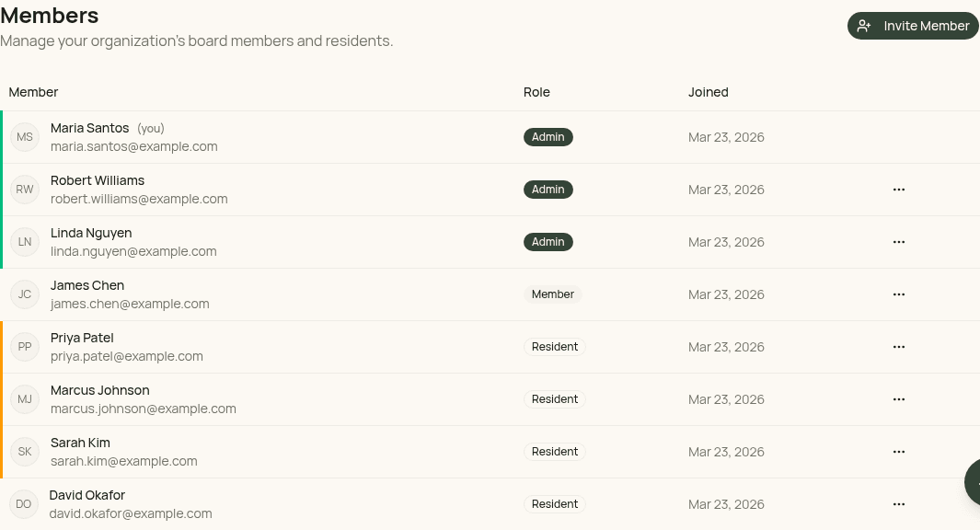This screenshot has width=980, height=530.
Task: Click the Admin badge for Linda Nguyen
Action: coord(548,242)
